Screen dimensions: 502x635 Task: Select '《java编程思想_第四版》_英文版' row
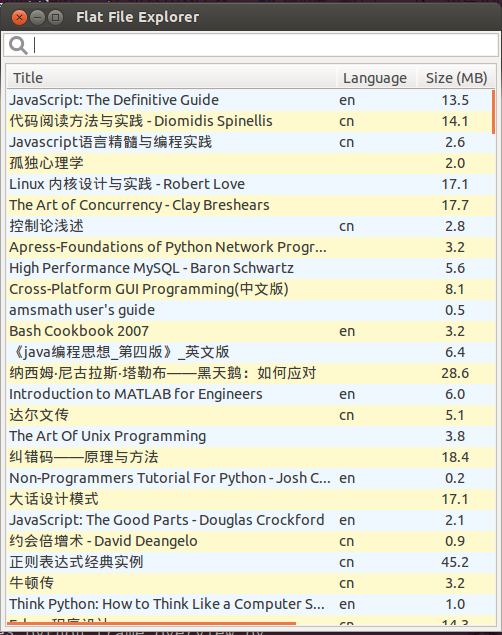[x=251, y=352]
